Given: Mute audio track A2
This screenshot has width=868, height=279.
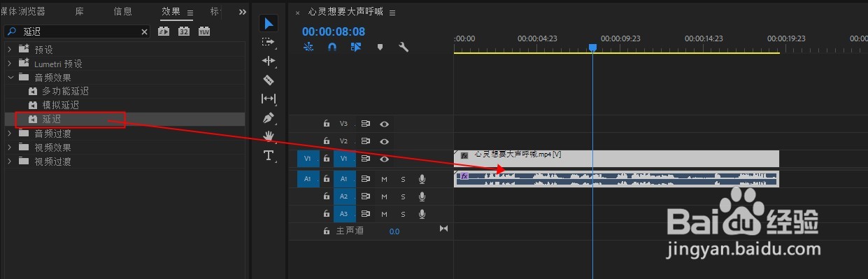Looking at the screenshot, I should (384, 196).
